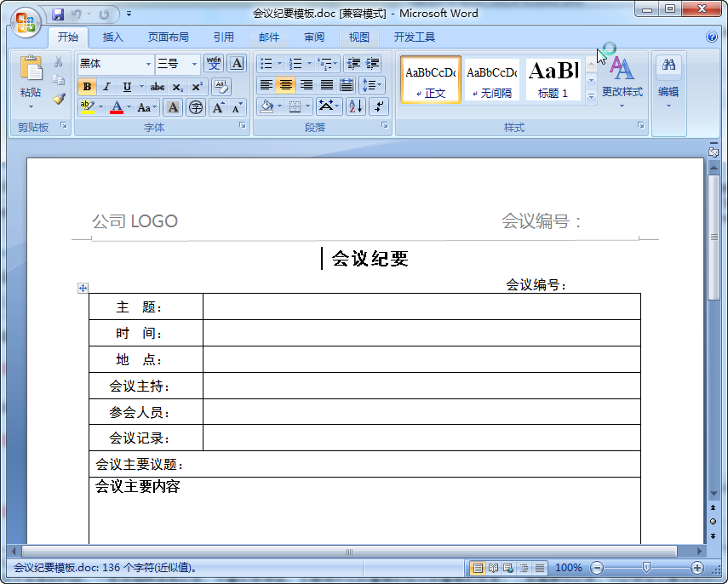The image size is (728, 584).
Task: Open the 开发工具 tab
Action: click(414, 37)
